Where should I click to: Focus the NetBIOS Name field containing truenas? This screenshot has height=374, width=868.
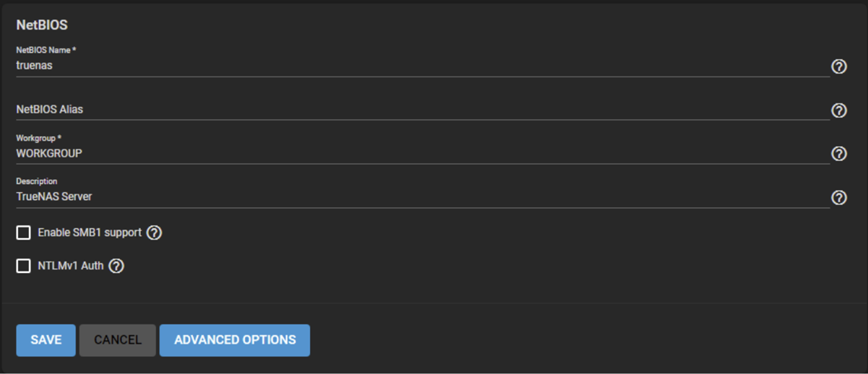tap(419, 66)
